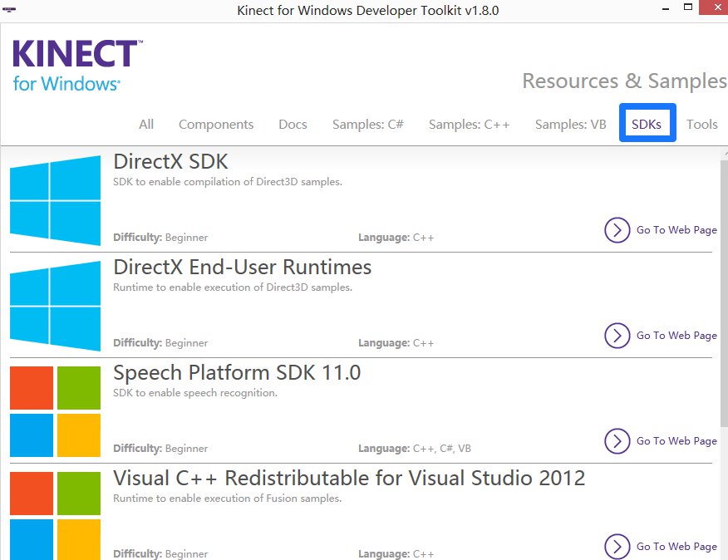The width and height of the screenshot is (728, 560).
Task: Click the DirectX SDK title
Action: (x=170, y=161)
